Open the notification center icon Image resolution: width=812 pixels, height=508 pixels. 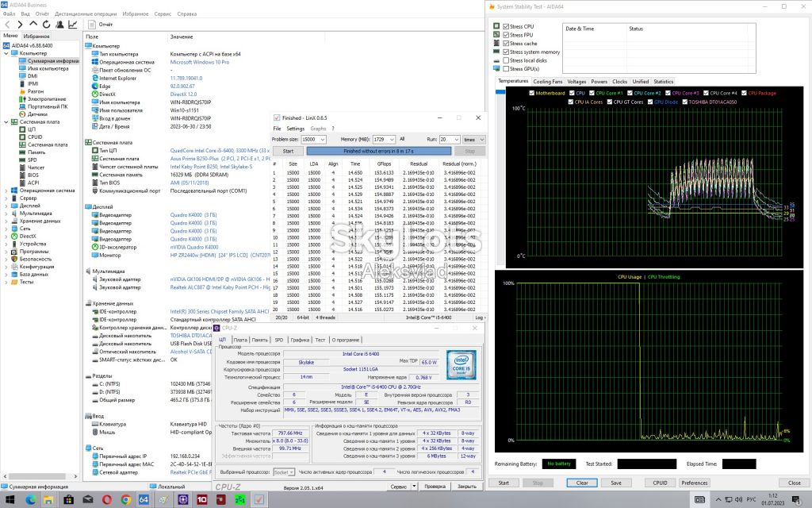coord(795,499)
